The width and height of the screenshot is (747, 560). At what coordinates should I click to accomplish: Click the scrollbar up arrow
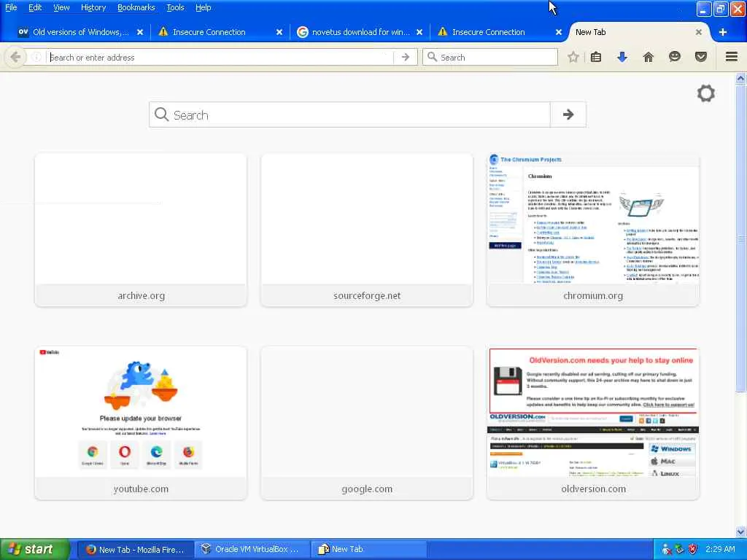click(740, 77)
